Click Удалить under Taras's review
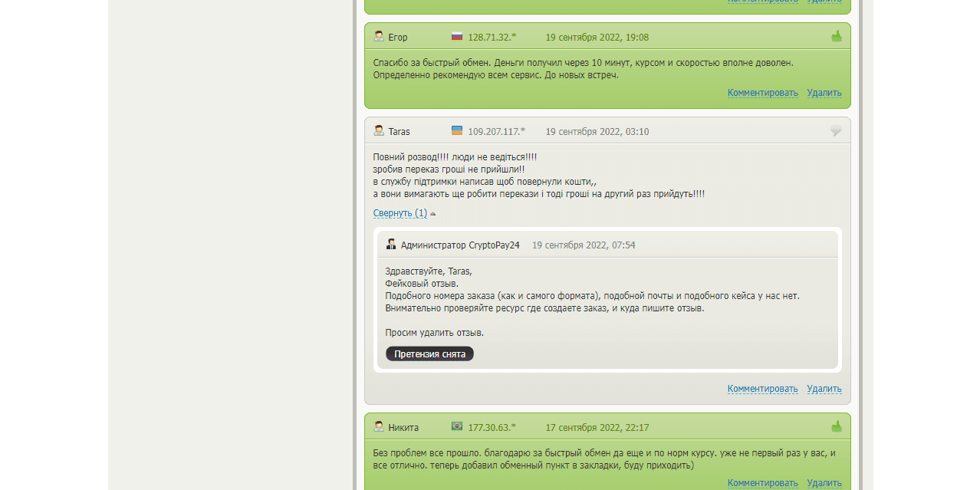This screenshot has width=980, height=490. pyautogui.click(x=824, y=389)
